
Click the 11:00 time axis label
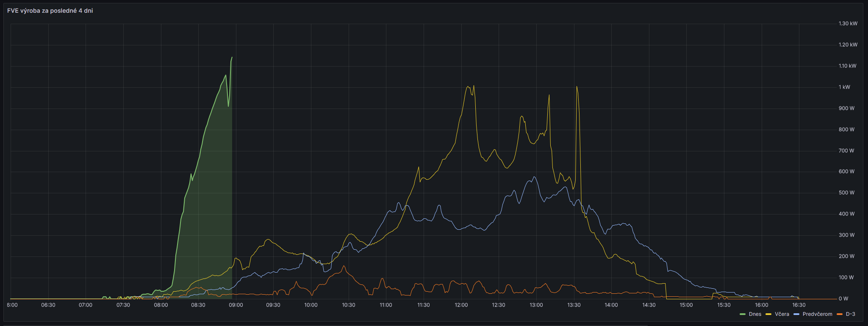386,305
